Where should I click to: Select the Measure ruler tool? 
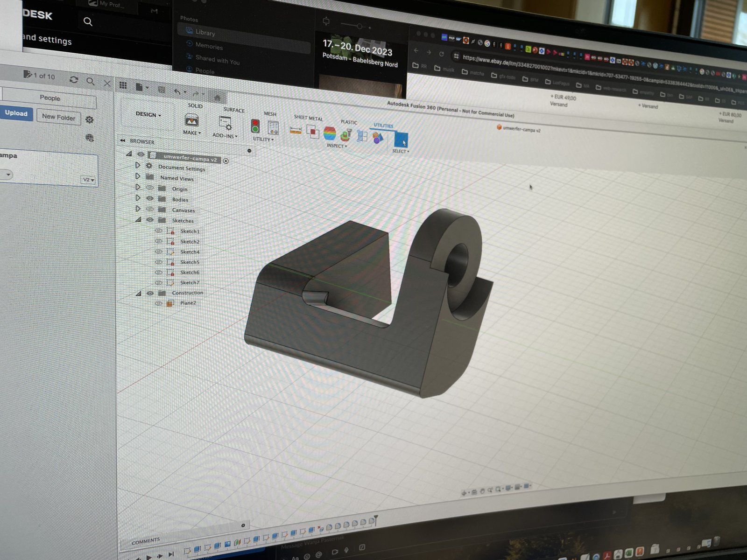[296, 130]
